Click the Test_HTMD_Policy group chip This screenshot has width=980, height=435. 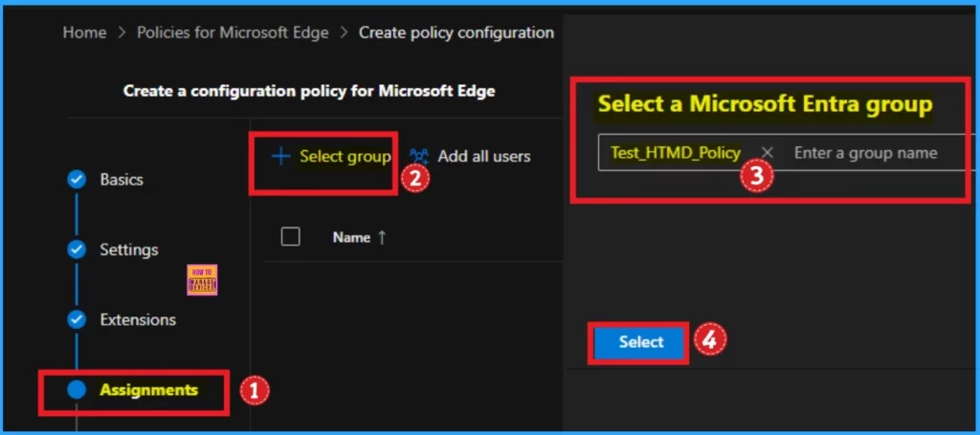pos(676,152)
